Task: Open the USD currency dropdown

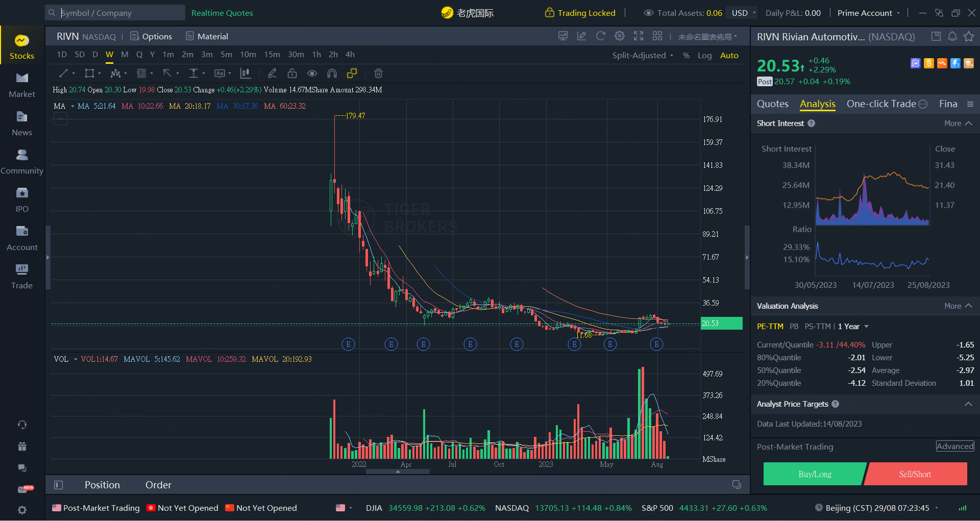Action: pyautogui.click(x=744, y=13)
